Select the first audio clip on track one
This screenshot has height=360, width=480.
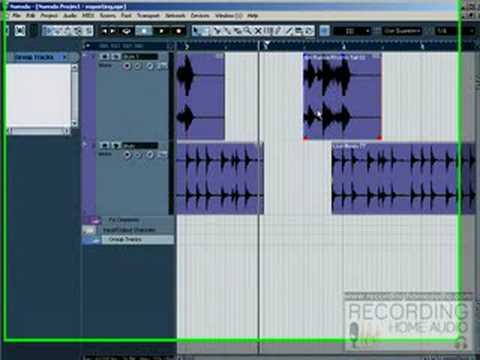pyautogui.click(x=200, y=96)
